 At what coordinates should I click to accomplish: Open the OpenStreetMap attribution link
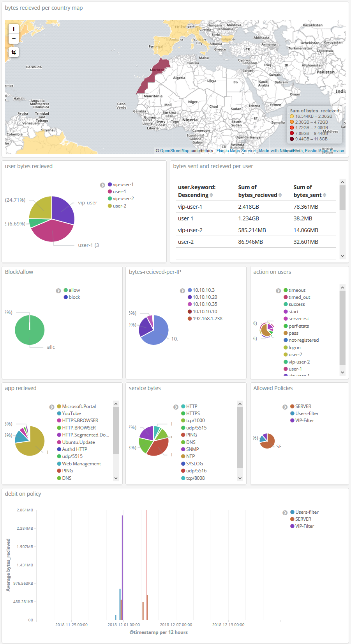(175, 151)
